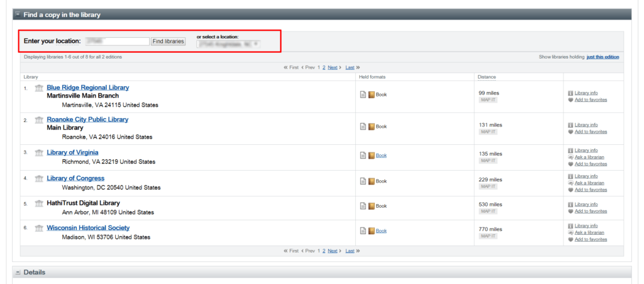Open the select a location dropdown

tap(228, 44)
